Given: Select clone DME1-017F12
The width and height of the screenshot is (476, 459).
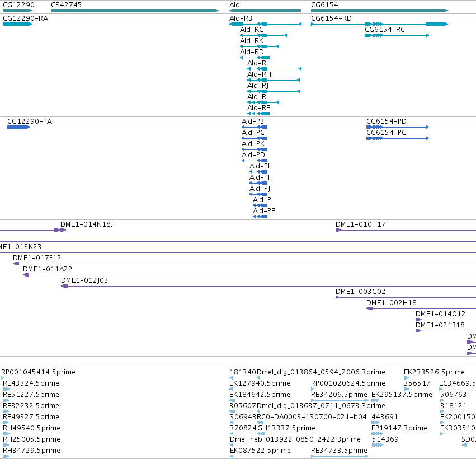Looking at the screenshot, I should 37,258.
